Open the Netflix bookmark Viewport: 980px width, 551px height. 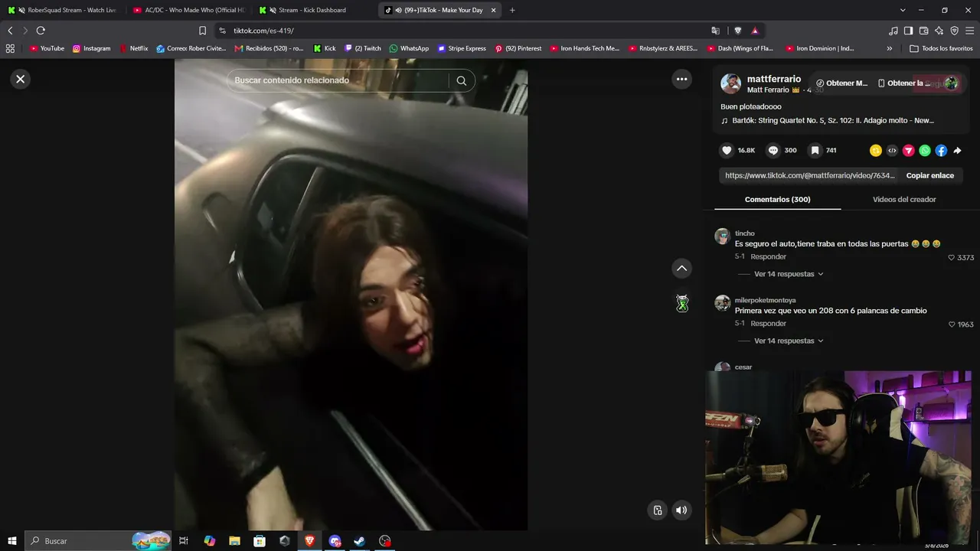[x=133, y=48]
